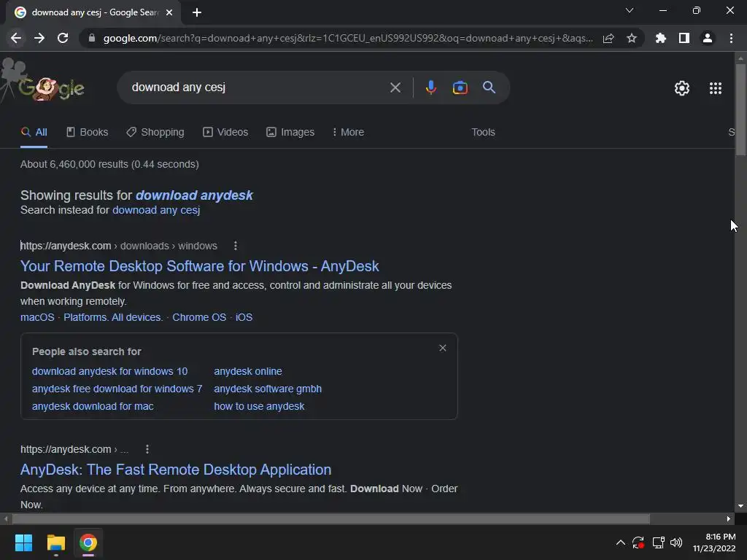Select the All results tab
The width and height of the screenshot is (747, 560).
[34, 133]
